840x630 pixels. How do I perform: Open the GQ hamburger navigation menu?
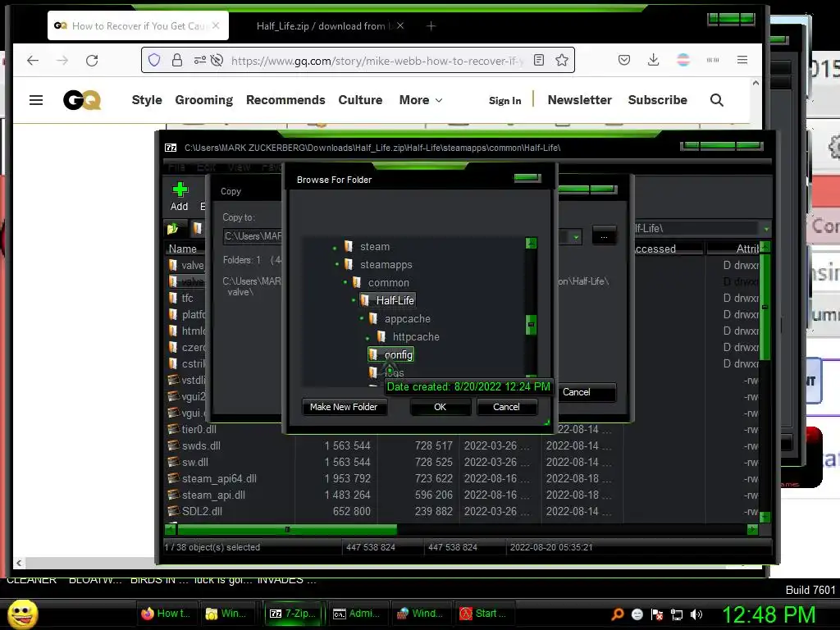[x=36, y=99]
